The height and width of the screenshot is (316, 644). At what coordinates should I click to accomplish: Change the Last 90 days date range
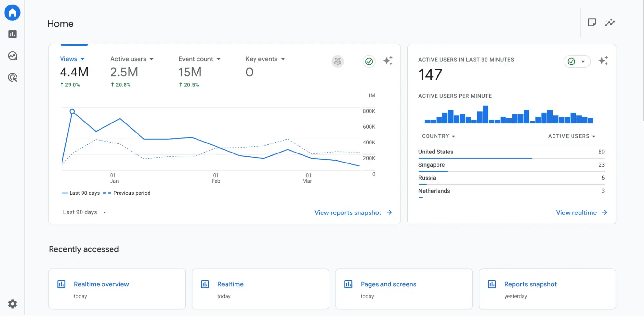pyautogui.click(x=84, y=212)
